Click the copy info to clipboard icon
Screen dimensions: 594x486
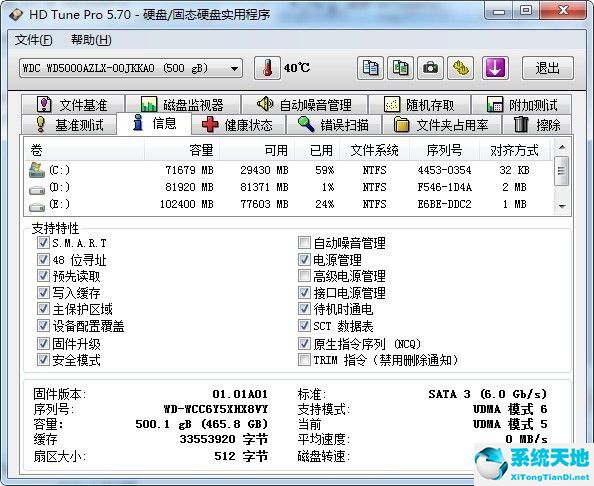click(x=370, y=68)
